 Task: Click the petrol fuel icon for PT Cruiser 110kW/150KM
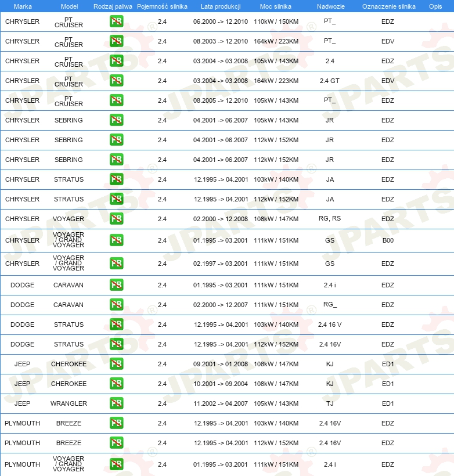[117, 21]
